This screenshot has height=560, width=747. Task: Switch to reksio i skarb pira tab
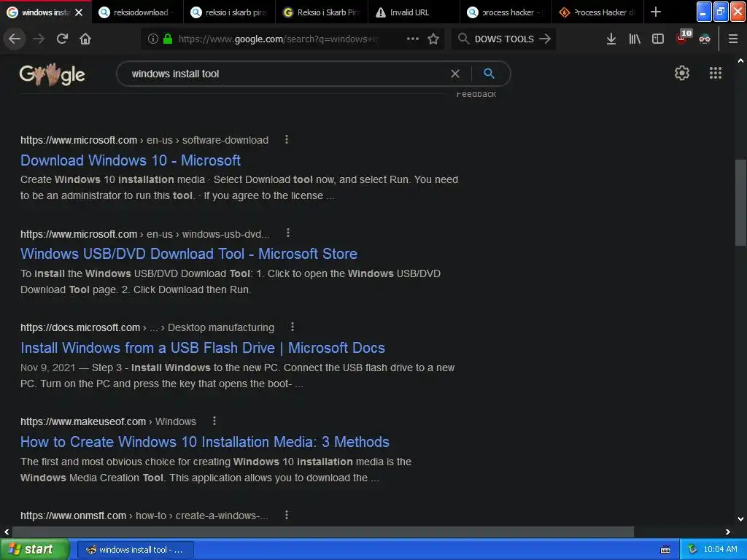coord(230,12)
